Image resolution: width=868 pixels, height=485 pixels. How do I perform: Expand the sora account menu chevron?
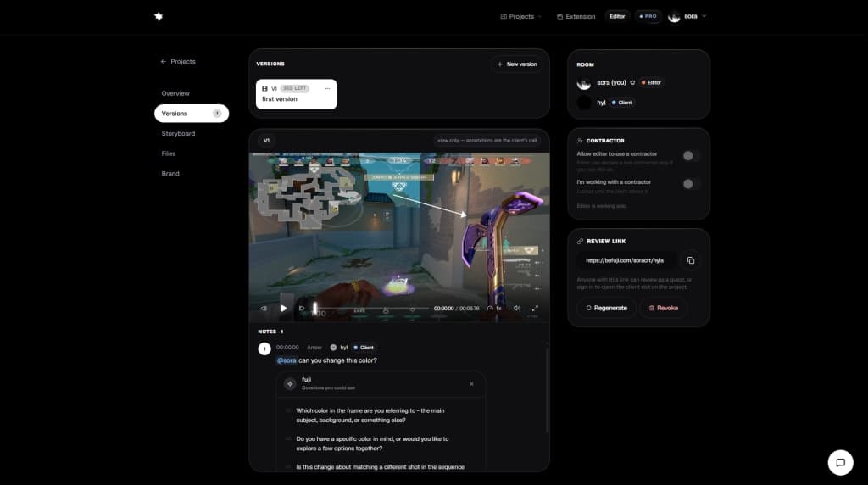[x=704, y=17]
